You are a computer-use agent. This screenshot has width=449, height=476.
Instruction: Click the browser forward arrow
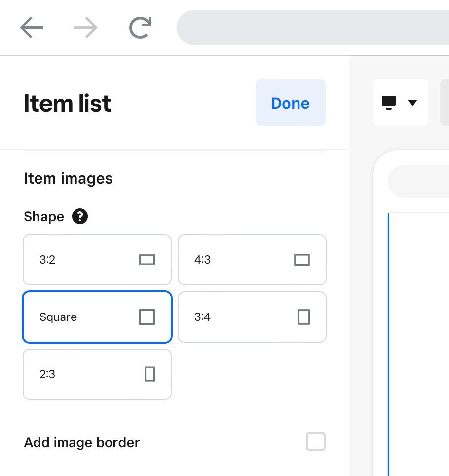[86, 28]
